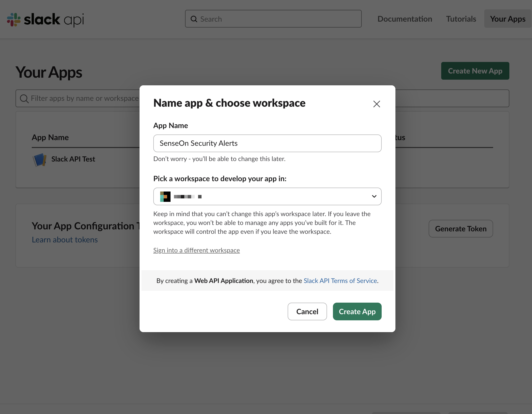Click the Generate Token button
This screenshot has height=414, width=532.
[x=461, y=229]
